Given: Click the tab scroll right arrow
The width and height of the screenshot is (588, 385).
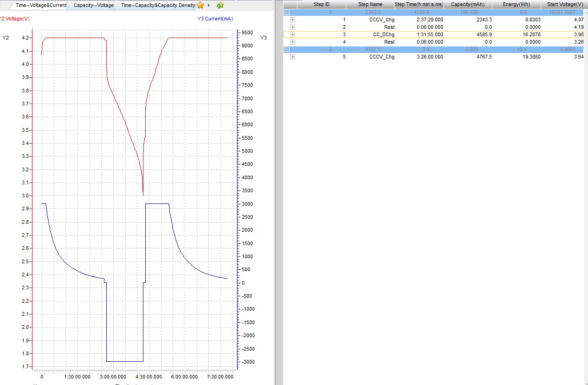Looking at the screenshot, I should click(209, 5).
